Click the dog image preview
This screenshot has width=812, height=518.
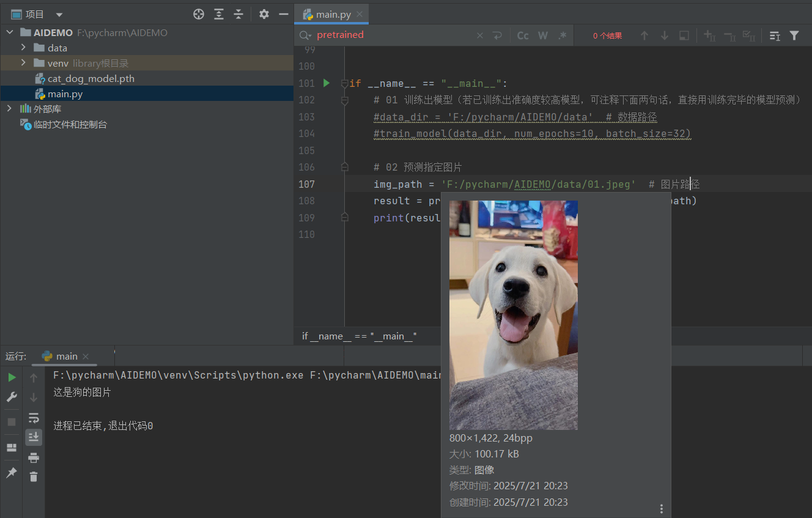tap(514, 315)
